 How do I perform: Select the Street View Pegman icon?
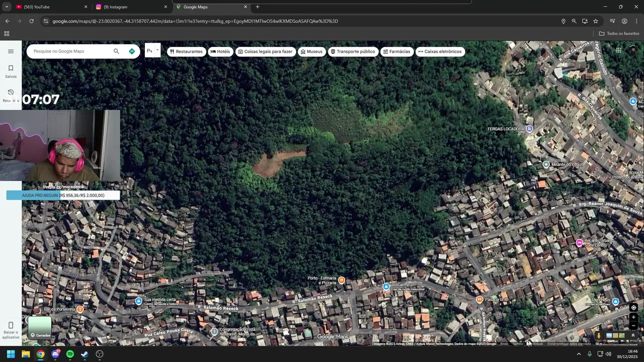tap(599, 335)
